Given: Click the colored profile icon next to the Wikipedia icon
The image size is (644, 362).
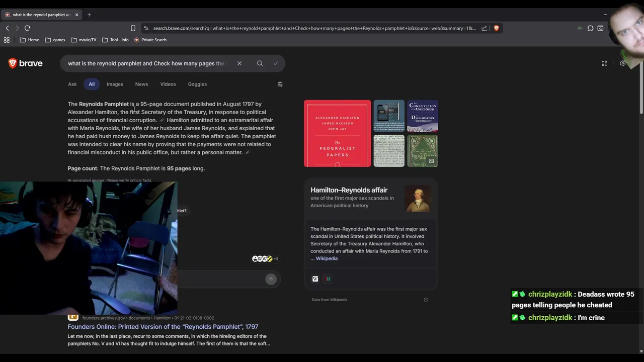Looking at the screenshot, I should click(x=328, y=279).
